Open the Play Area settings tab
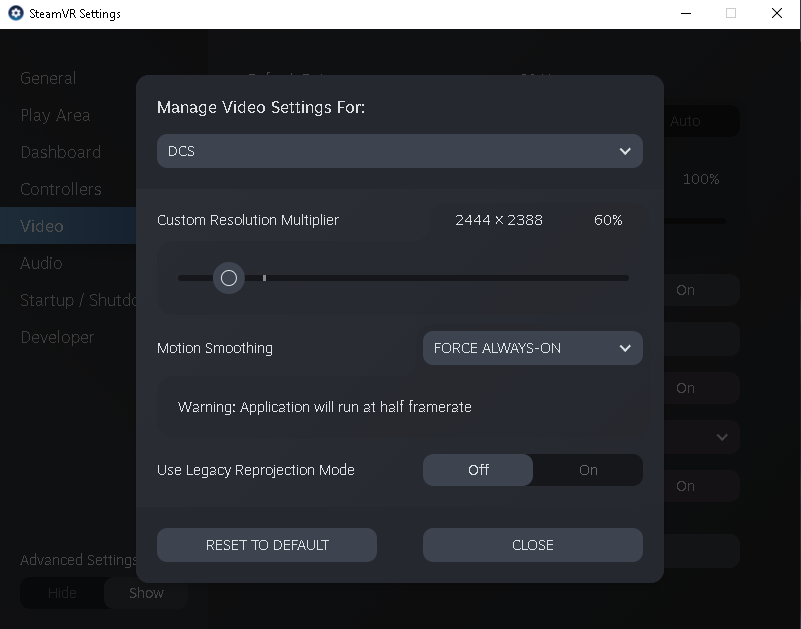Viewport: 801px width, 629px height. point(55,115)
